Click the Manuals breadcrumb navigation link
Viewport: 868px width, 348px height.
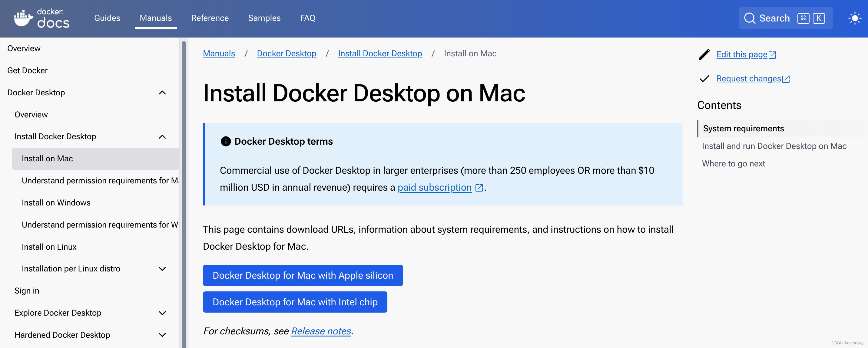coord(219,53)
